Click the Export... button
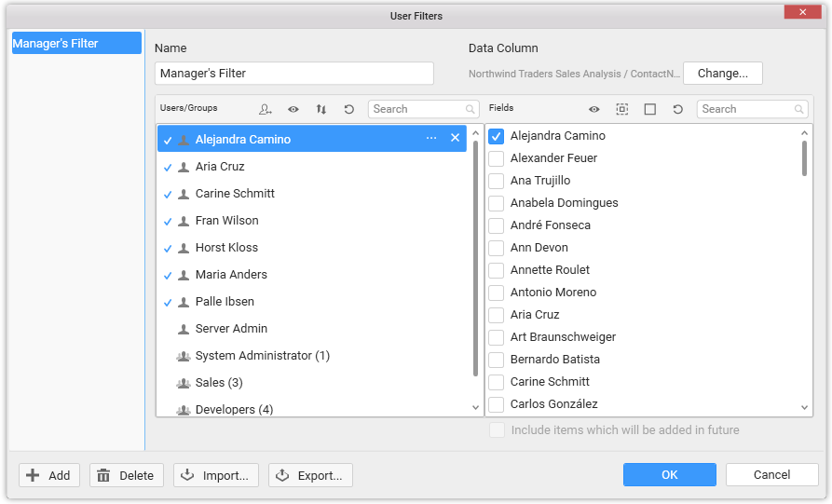The width and height of the screenshot is (832, 504). (310, 475)
